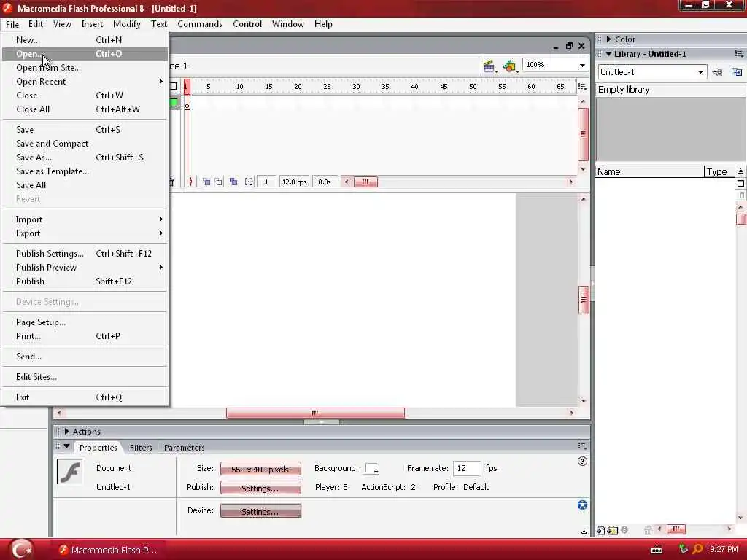
Task: Open Properties panel help icon
Action: [x=582, y=461]
